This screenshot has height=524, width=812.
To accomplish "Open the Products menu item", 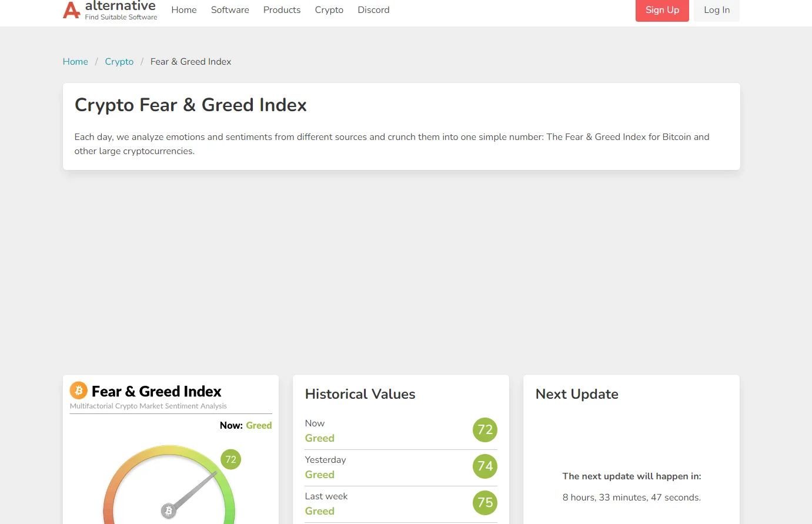I will pos(282,10).
